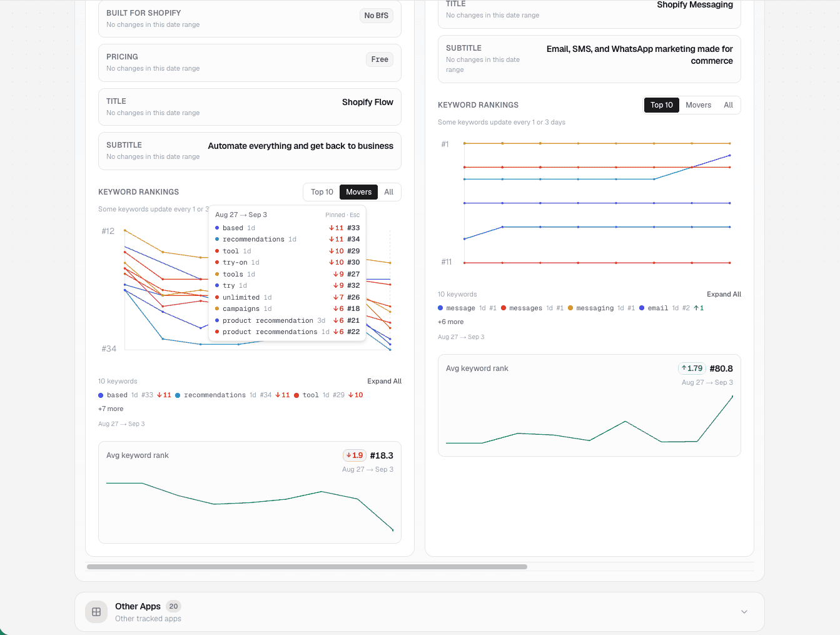Click the 'based' keyword legend item

pyautogui.click(x=134, y=395)
